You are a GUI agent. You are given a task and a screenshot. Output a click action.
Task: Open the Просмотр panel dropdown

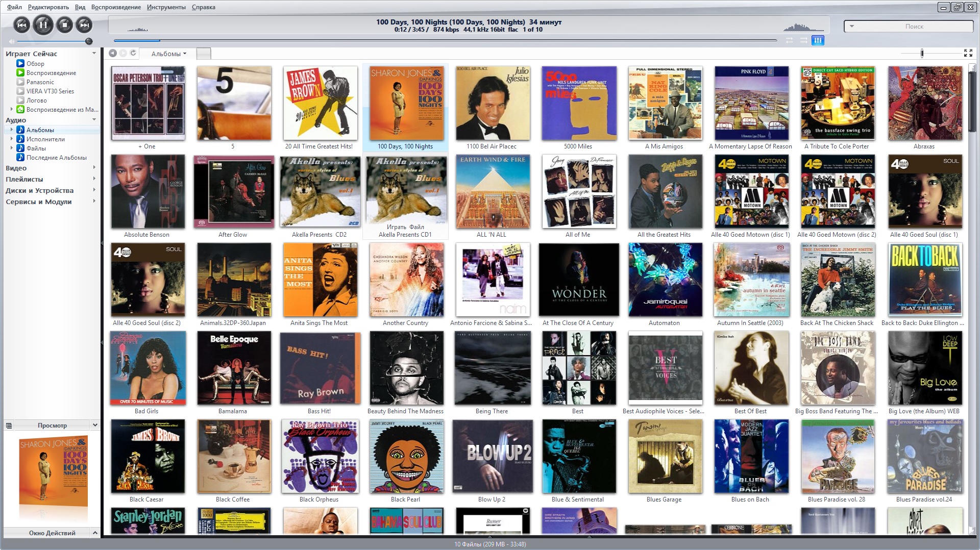coord(95,425)
